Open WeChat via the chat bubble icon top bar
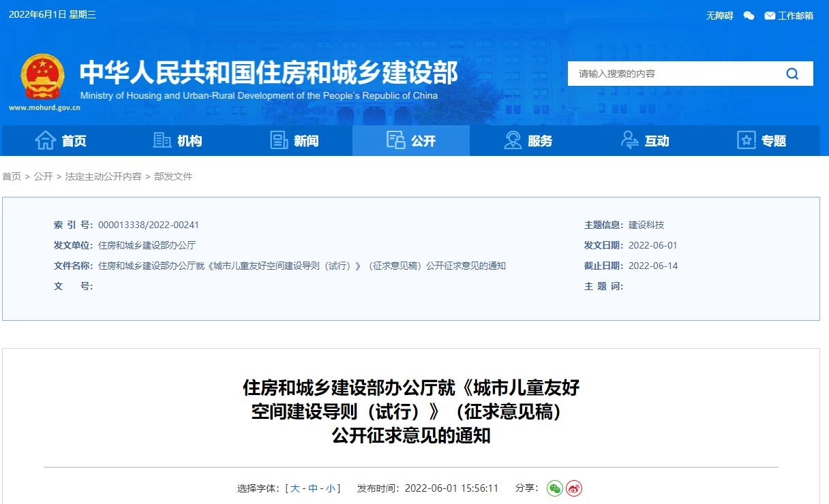This screenshot has height=504, width=829. tap(748, 15)
